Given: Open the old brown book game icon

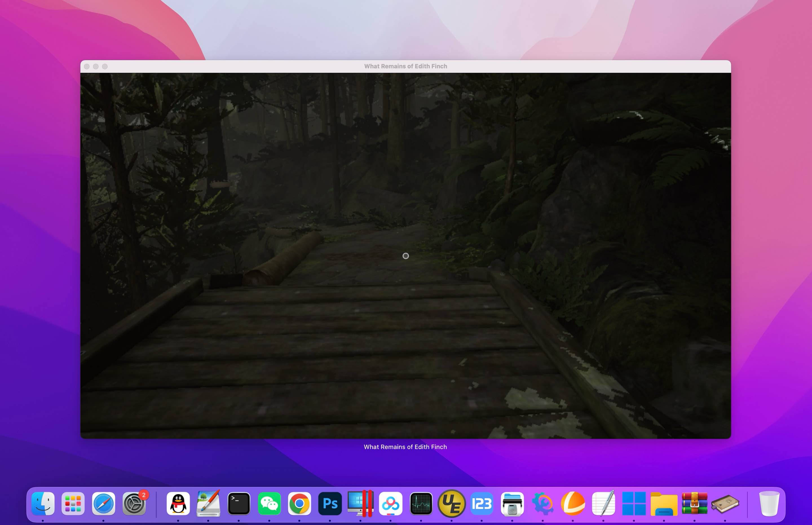Looking at the screenshot, I should [725, 504].
